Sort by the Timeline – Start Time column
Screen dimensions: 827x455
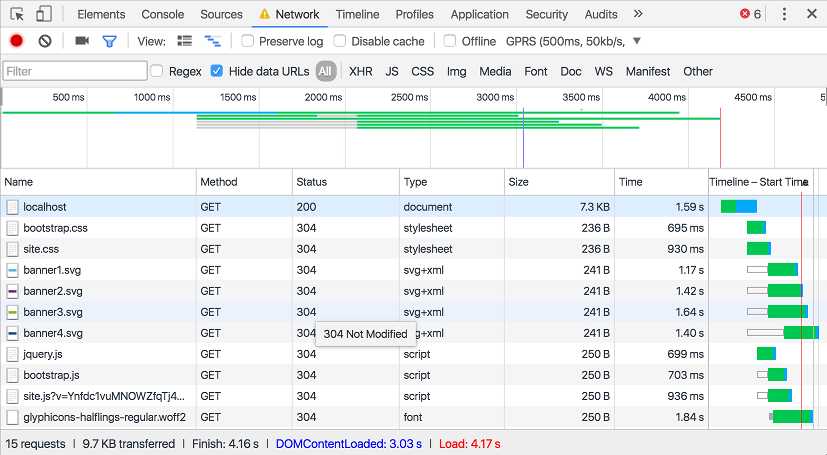[758, 182]
